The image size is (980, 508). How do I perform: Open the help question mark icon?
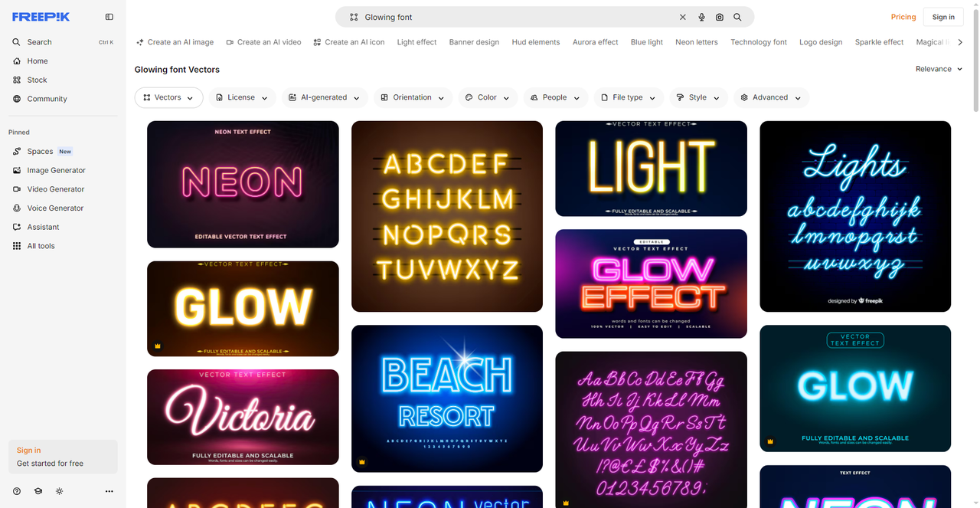17,491
